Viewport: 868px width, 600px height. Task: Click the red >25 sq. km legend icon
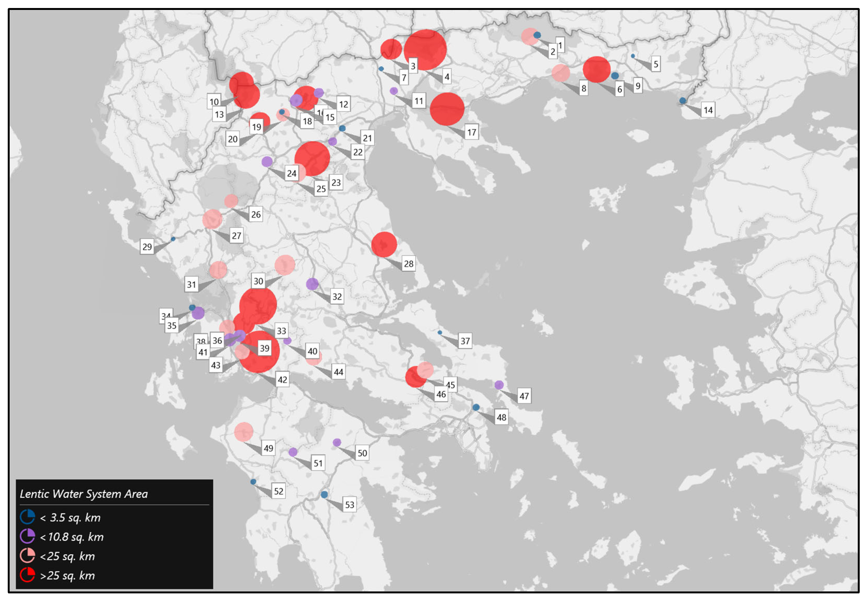point(27,575)
